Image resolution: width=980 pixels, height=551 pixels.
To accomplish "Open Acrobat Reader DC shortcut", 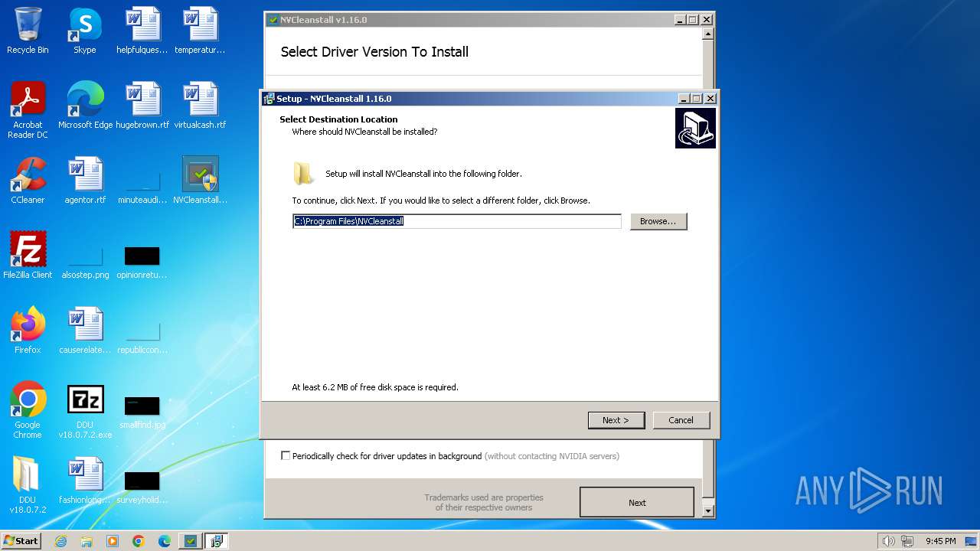I will coord(28,110).
